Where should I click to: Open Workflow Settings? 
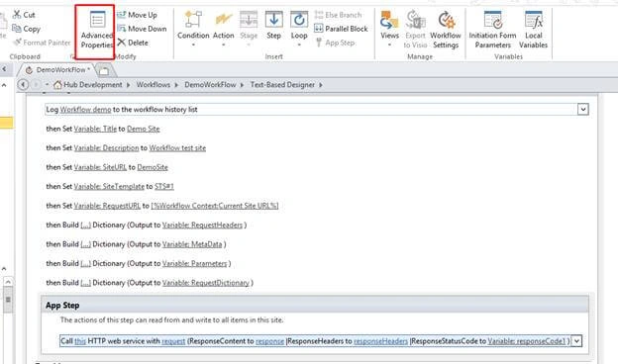coord(446,30)
